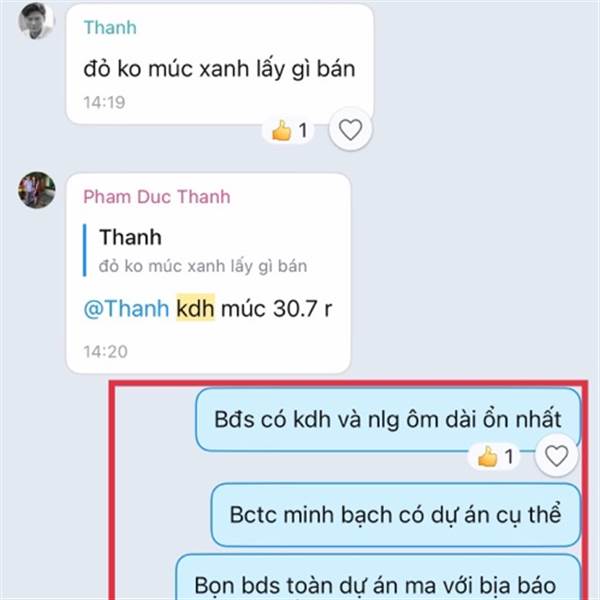Tap the 14:19 timestamp
Image resolution: width=600 pixels, height=600 pixels.
[x=104, y=103]
